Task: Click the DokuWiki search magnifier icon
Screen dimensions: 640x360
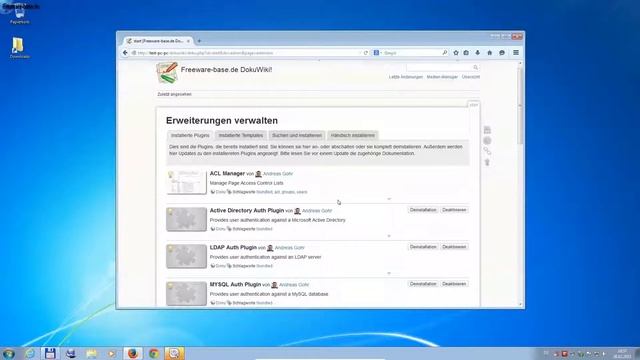Action: point(476,67)
